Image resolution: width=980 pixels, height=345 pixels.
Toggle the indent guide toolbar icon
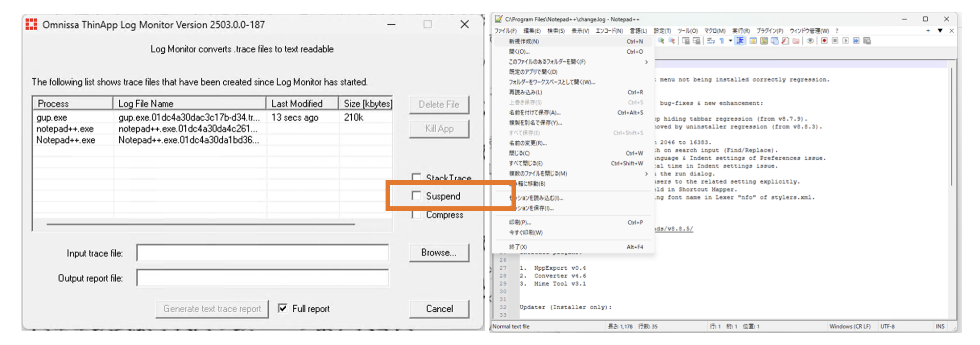740,41
